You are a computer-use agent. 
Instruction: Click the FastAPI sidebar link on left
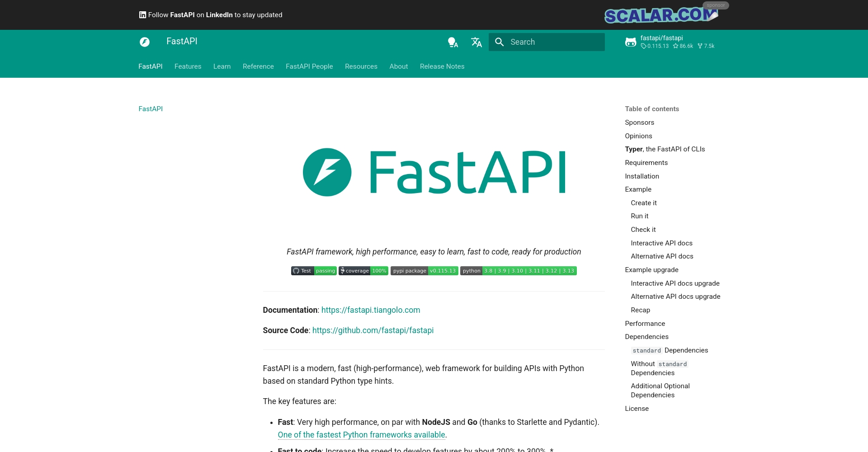[x=151, y=109]
